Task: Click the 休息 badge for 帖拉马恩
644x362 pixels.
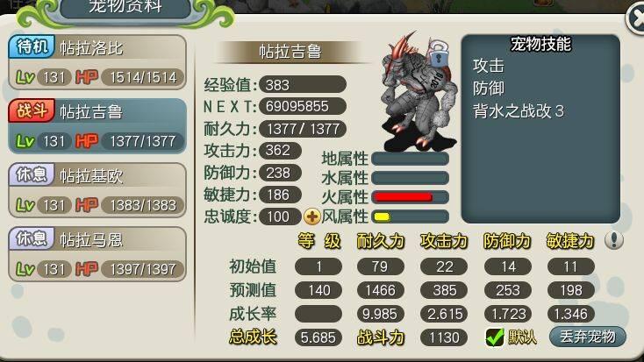Action: [x=32, y=238]
